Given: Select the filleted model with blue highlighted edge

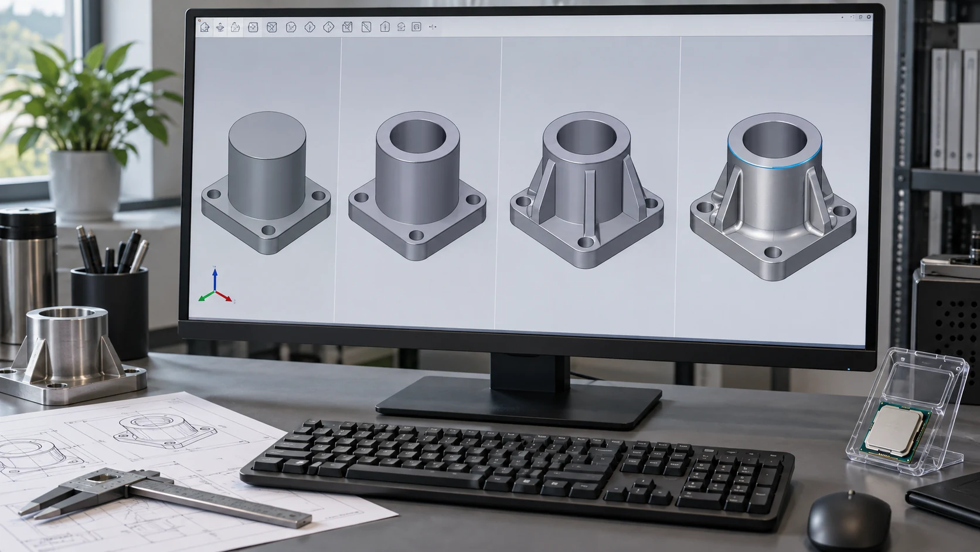Looking at the screenshot, I should (x=773, y=197).
